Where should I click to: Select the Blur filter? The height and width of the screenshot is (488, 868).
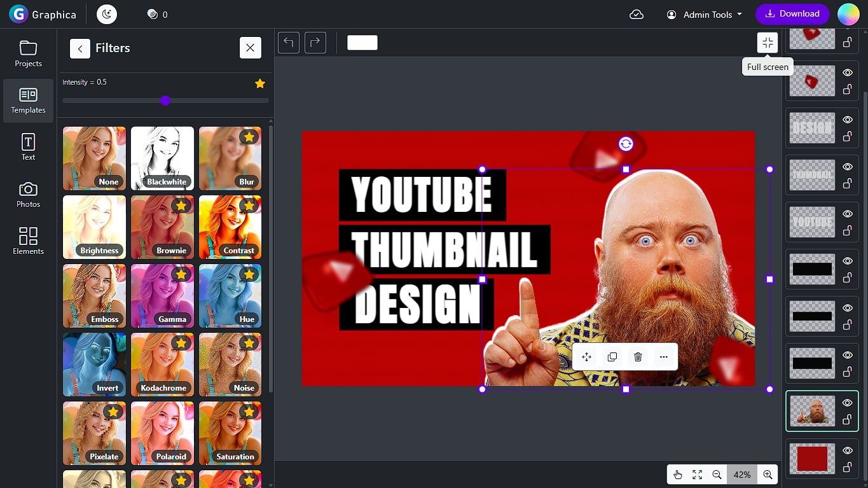tap(230, 158)
